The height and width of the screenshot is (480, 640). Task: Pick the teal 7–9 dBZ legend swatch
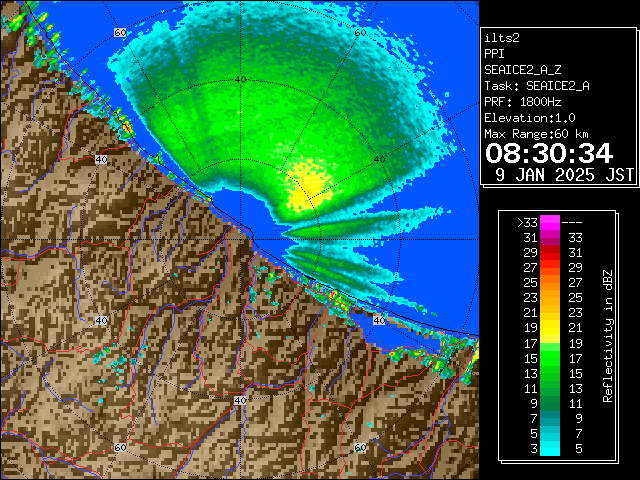(x=550, y=418)
